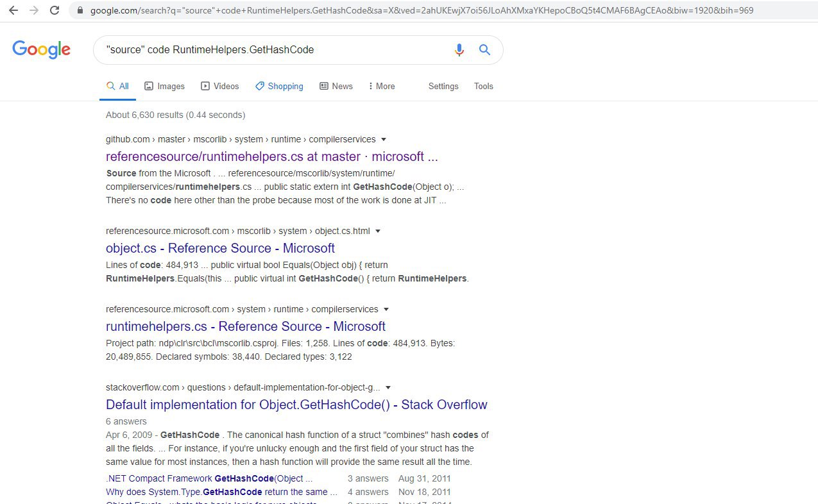Screen dimensions: 818x504
Task: Open object.cs - Reference Source result
Action: point(220,248)
